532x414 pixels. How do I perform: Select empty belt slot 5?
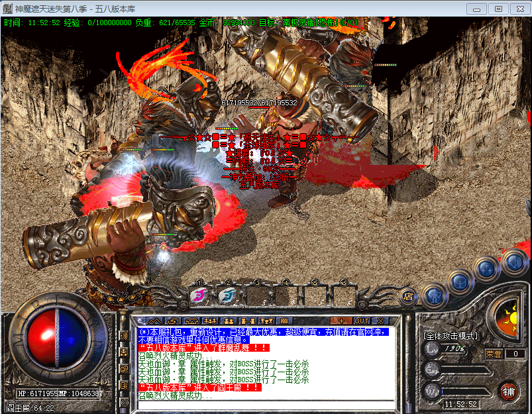point(315,296)
